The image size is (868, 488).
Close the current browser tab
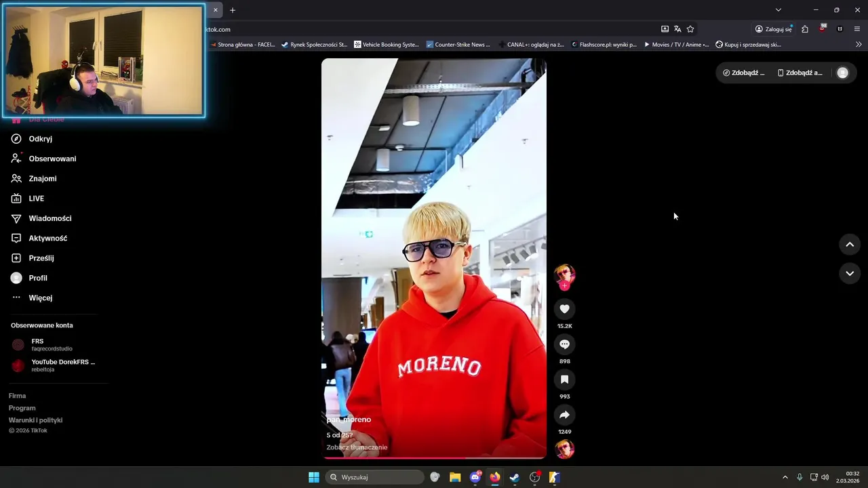tap(216, 10)
